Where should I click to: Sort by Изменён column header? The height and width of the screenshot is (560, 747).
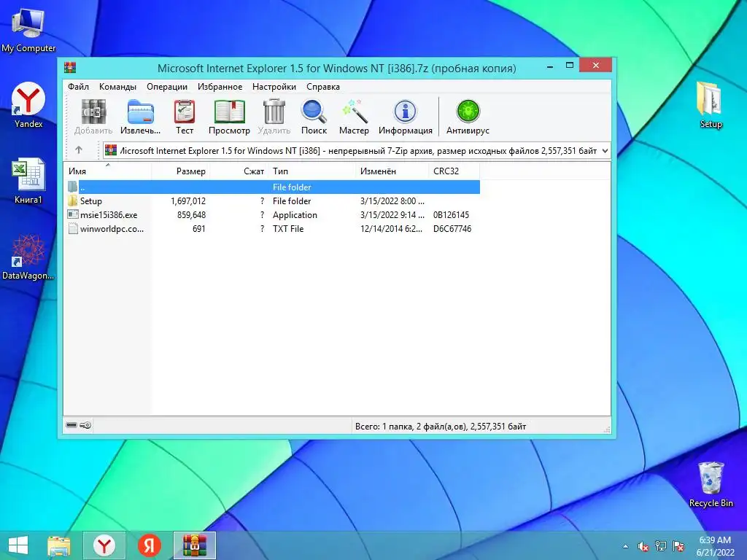392,171
